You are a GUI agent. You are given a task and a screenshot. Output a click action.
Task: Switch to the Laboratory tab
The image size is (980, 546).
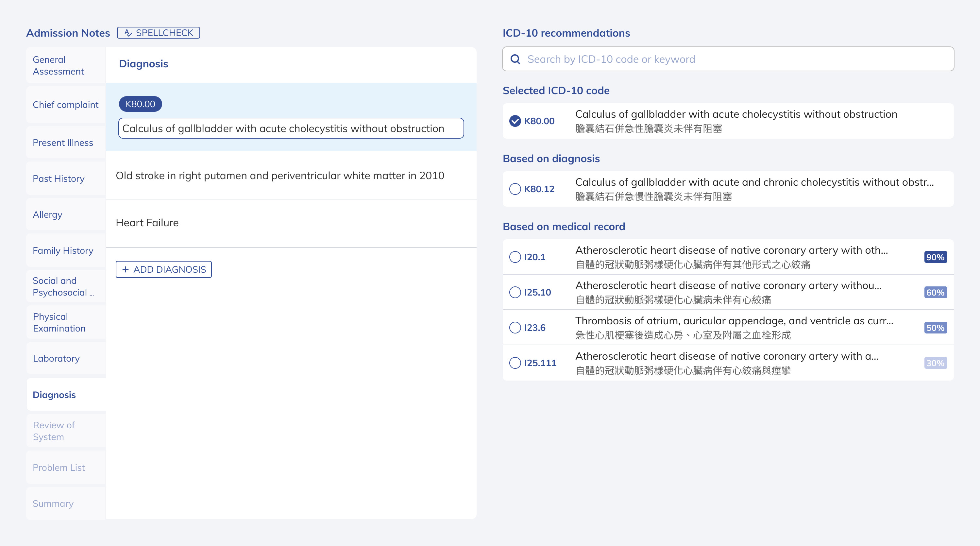(x=56, y=358)
